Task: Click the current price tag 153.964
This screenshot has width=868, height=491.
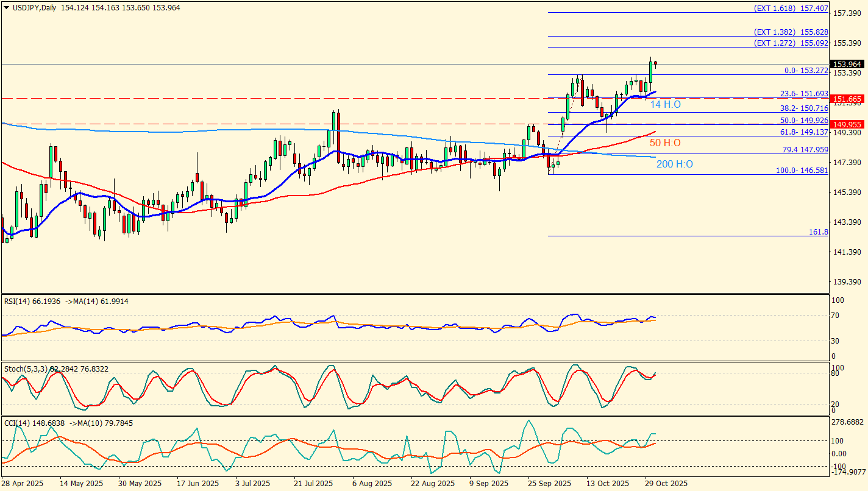Action: tap(847, 65)
